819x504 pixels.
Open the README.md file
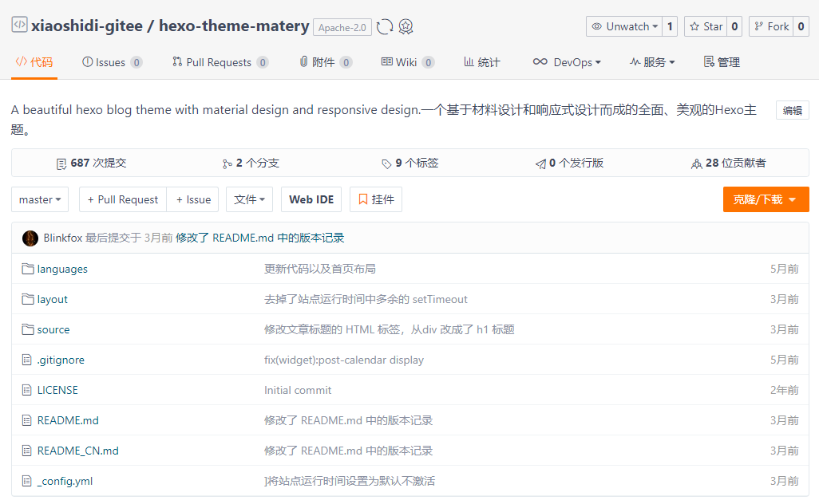pyautogui.click(x=68, y=420)
